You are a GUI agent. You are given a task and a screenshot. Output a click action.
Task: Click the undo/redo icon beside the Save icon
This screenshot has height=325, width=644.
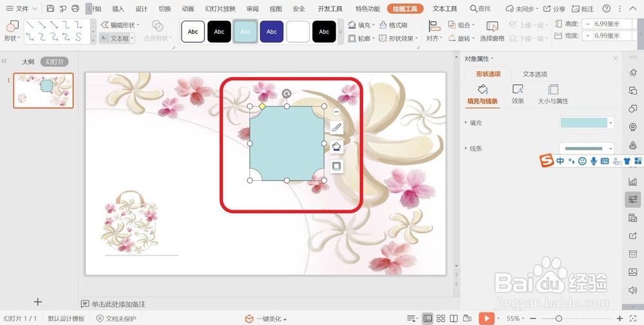(62, 8)
